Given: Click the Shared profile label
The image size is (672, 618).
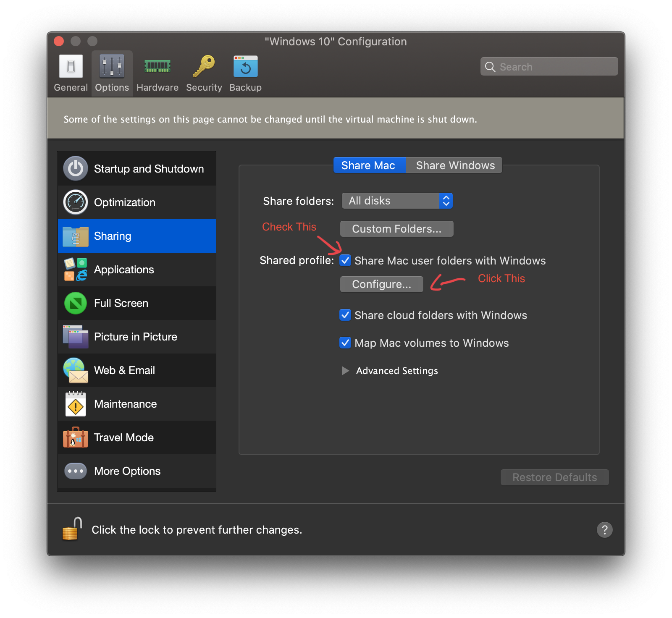Looking at the screenshot, I should tap(297, 260).
